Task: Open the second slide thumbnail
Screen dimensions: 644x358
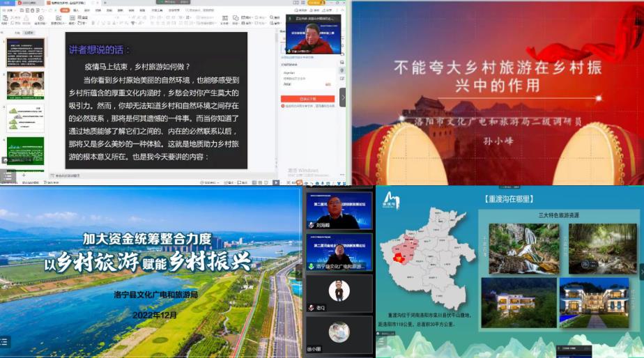Action: coord(26,85)
